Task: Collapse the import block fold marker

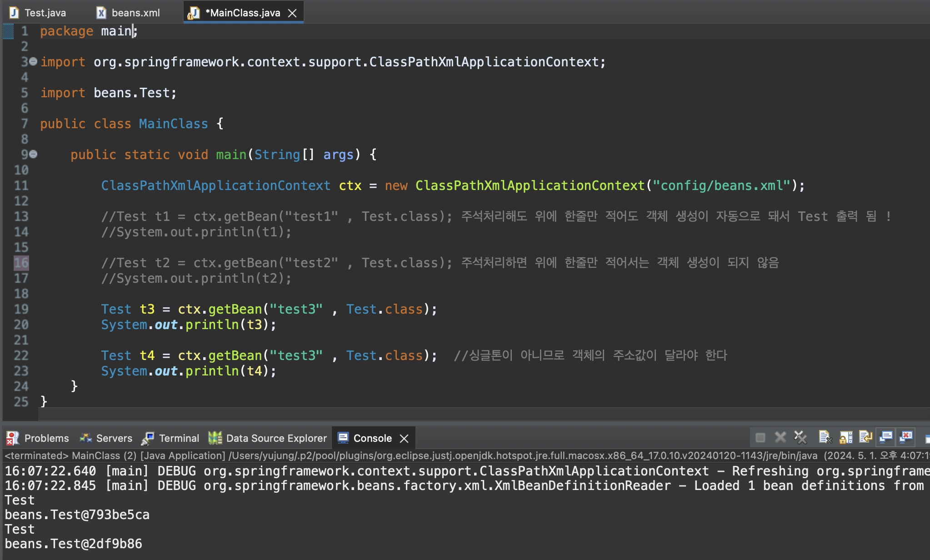Action: click(x=33, y=62)
